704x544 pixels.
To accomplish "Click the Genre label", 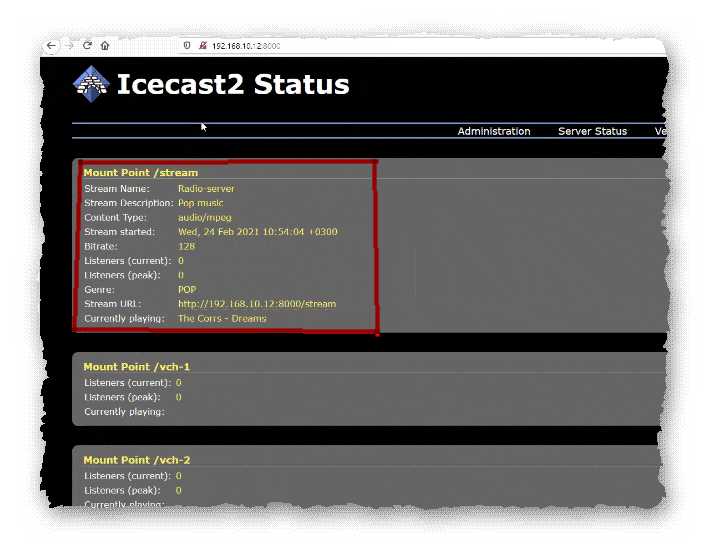I will 100,290.
